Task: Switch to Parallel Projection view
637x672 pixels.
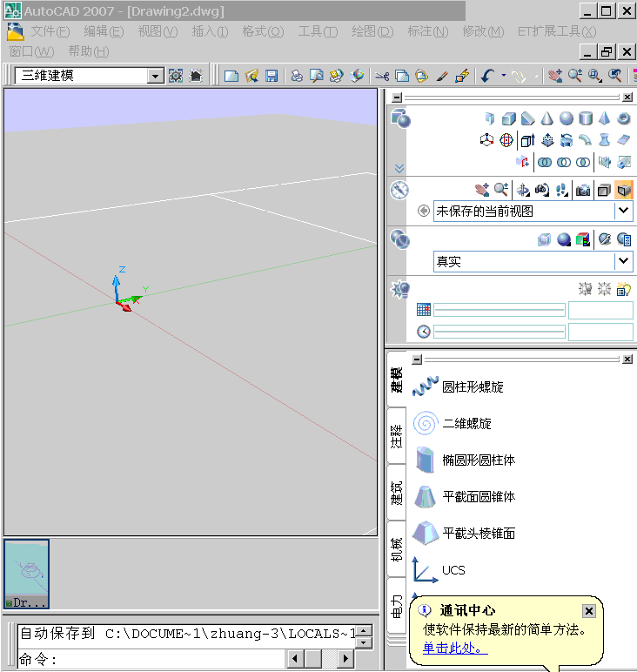Action: (x=604, y=190)
